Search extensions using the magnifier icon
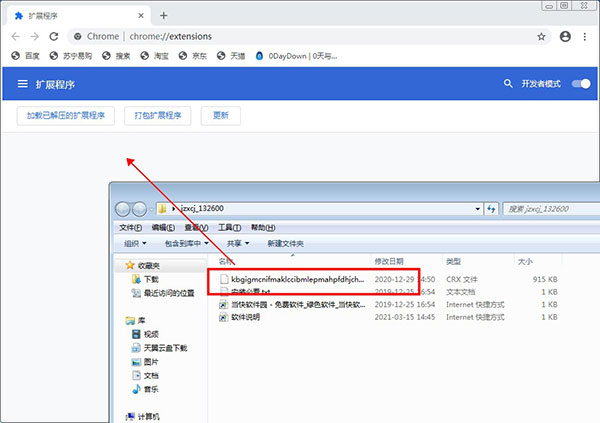 (508, 85)
